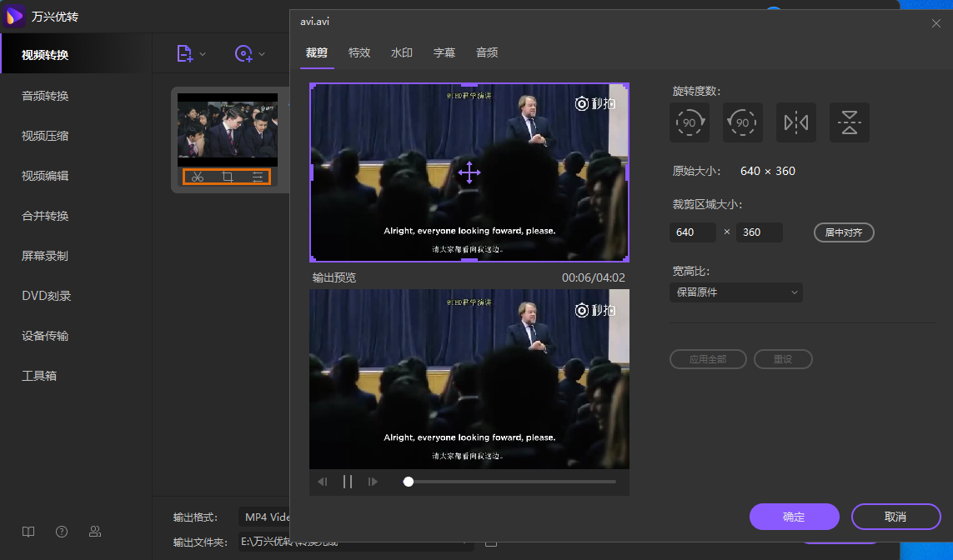The image size is (953, 560).
Task: Flip video horizontally with mirror icon
Action: pos(796,122)
